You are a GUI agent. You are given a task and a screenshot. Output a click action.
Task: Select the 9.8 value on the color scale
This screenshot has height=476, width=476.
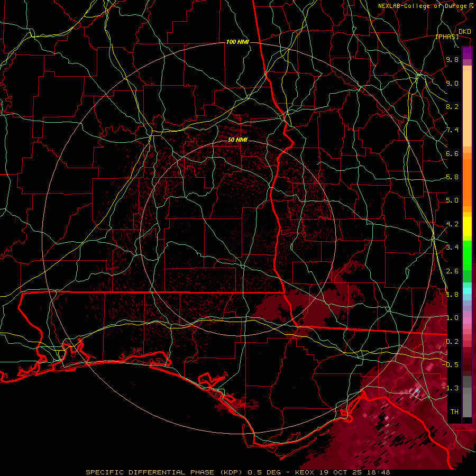tap(452, 59)
